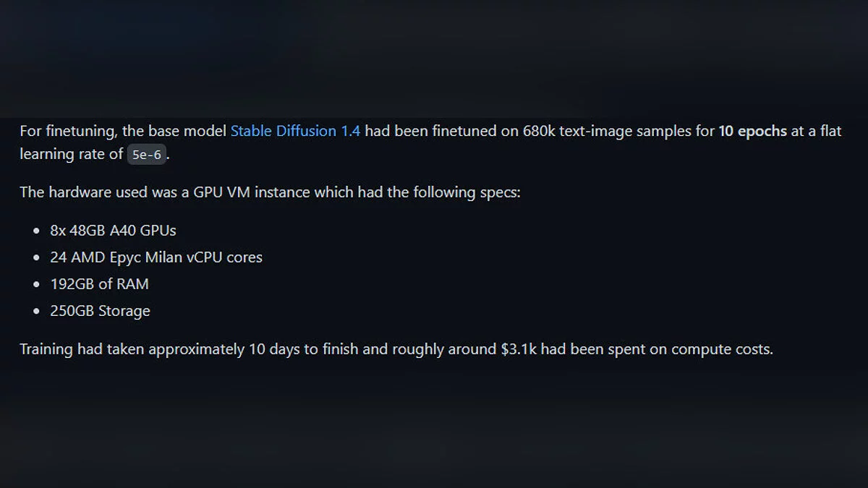The width and height of the screenshot is (868, 488).
Task: Click the bold "10 epochs" text
Action: (752, 132)
